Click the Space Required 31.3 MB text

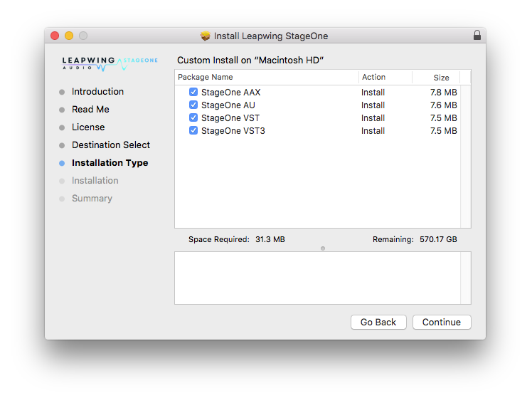point(236,239)
